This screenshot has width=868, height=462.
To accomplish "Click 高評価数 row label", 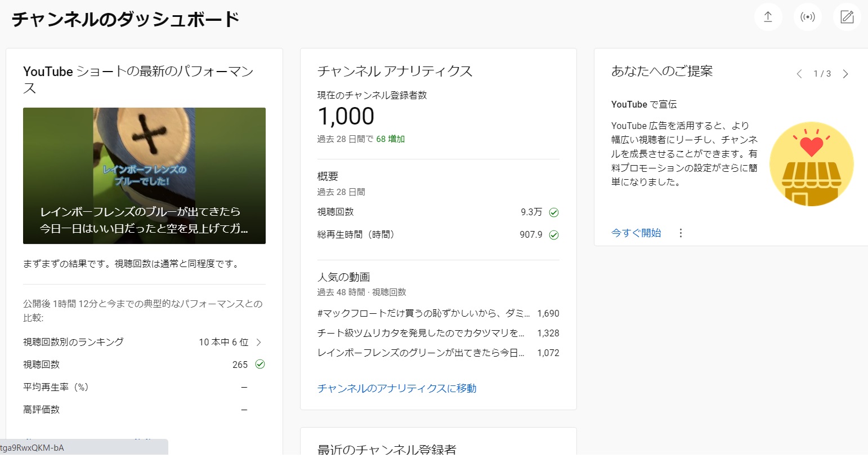I will point(41,410).
